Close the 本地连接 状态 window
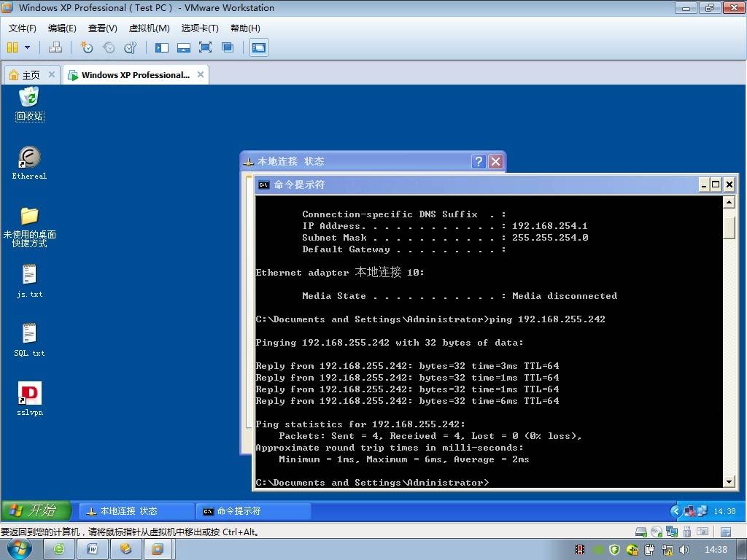Screen dimensions: 747x560 coord(496,161)
